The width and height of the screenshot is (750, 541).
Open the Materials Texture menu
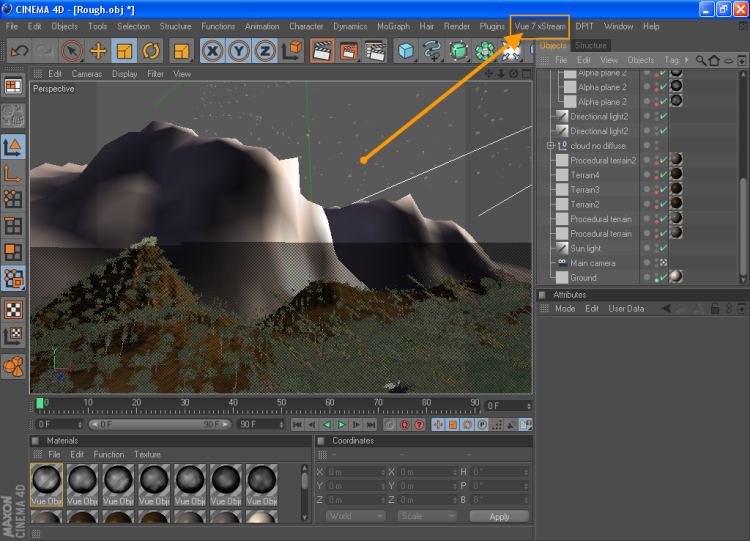coord(147,454)
